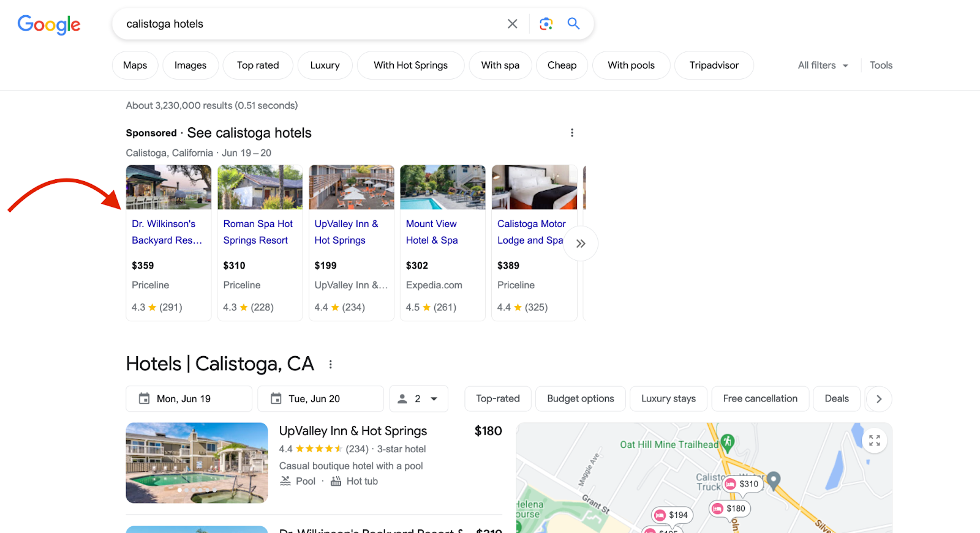This screenshot has height=533, width=980.
Task: Open Calistoga Motor Lodge and Spa link
Action: [531, 233]
